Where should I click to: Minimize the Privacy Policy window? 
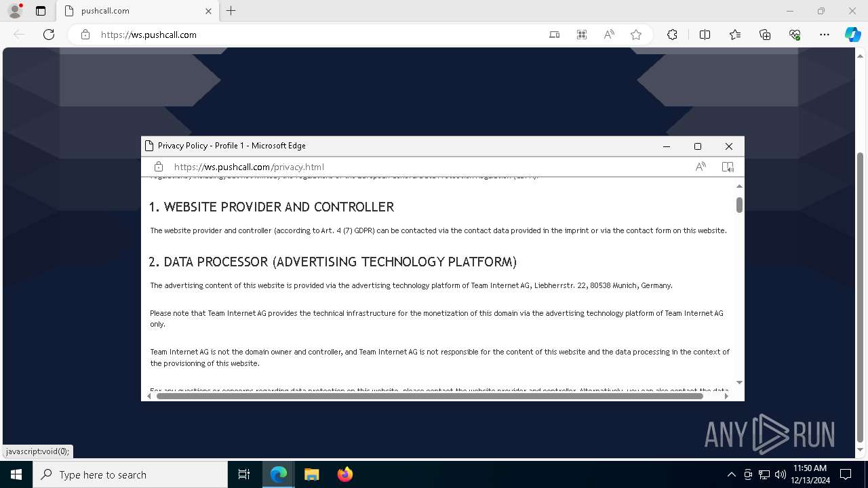667,146
